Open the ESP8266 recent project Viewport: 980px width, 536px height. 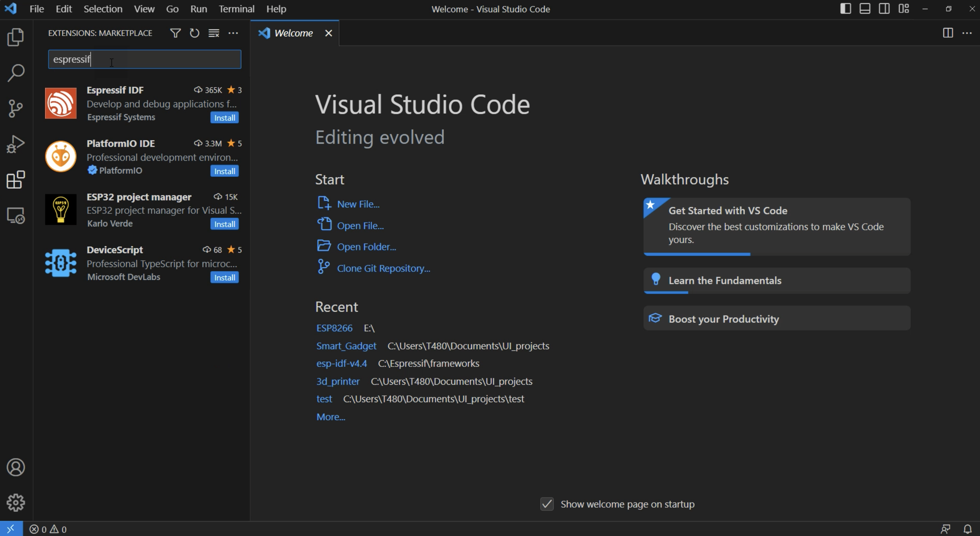(334, 327)
